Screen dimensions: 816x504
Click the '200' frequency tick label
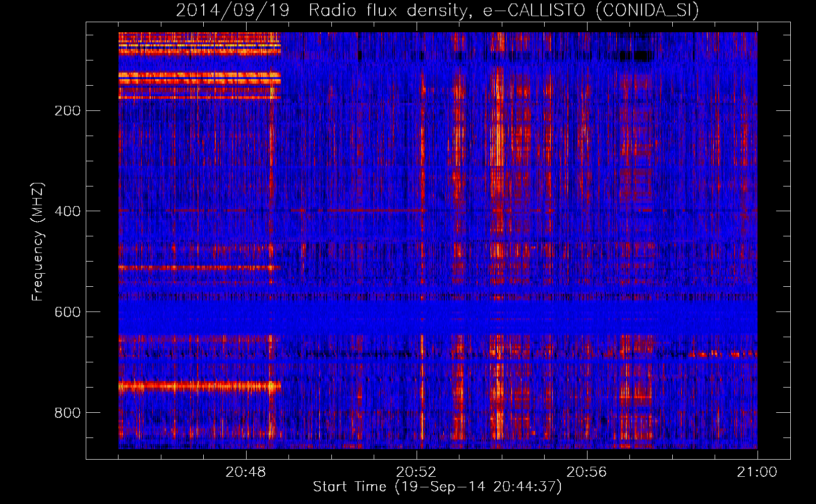68,111
